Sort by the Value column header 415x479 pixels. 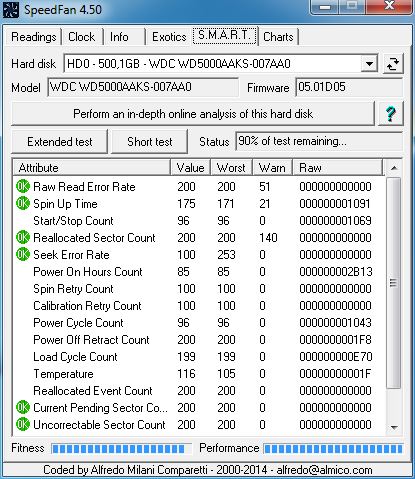(x=190, y=167)
